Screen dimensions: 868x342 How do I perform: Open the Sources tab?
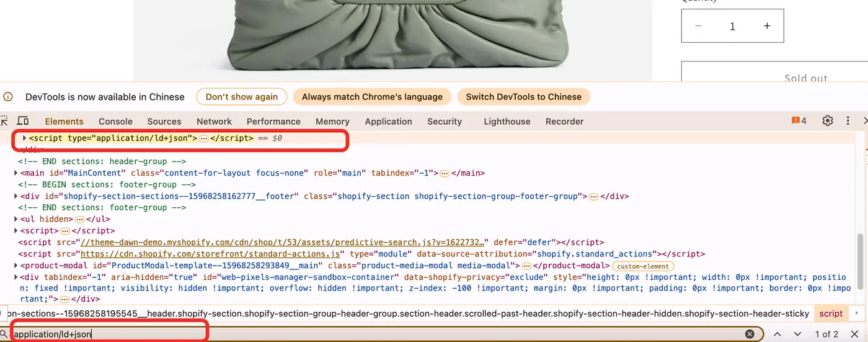pyautogui.click(x=164, y=122)
